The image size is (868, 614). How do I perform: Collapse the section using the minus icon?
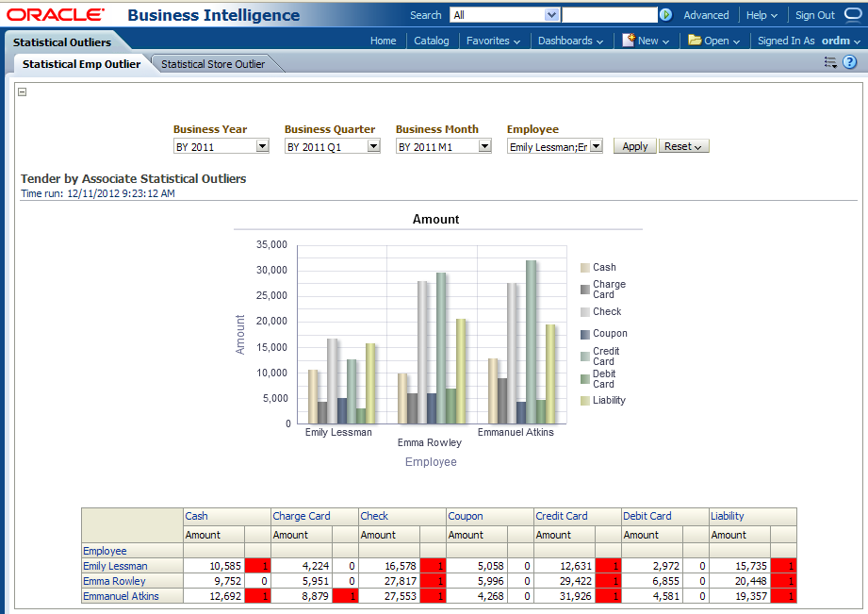click(x=23, y=91)
